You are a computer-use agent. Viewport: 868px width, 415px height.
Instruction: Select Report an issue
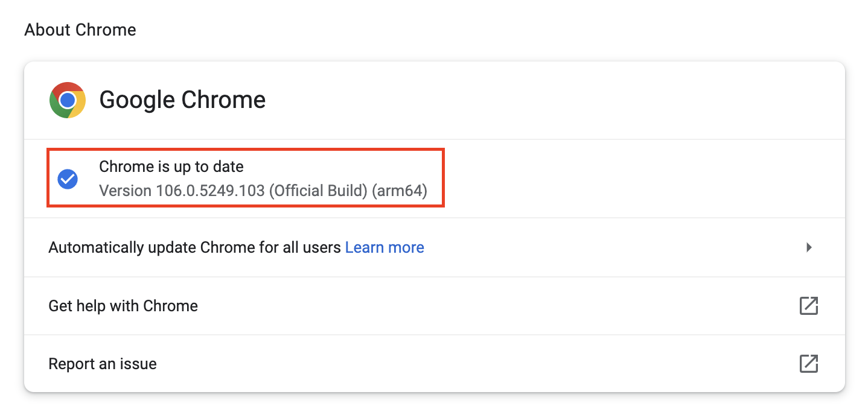click(102, 364)
